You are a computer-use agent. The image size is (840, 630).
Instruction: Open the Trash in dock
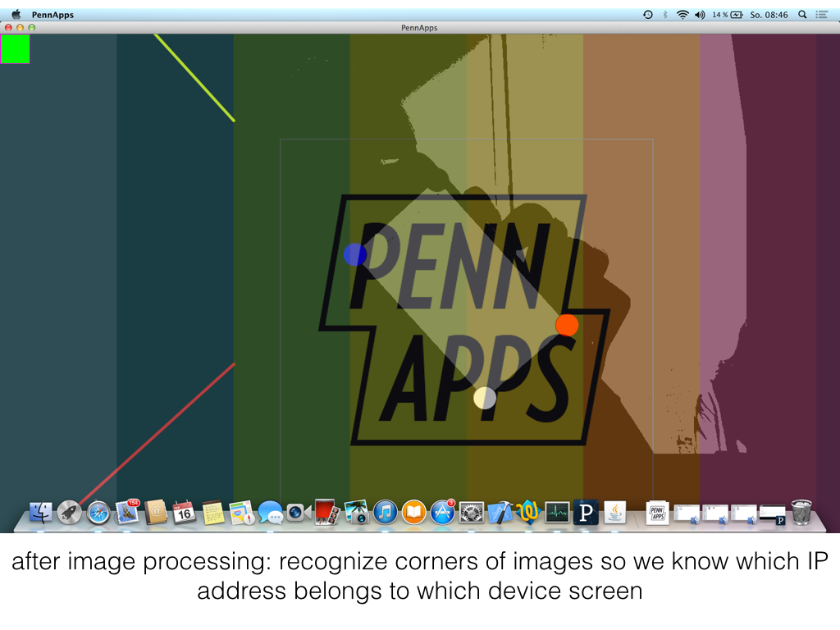pos(801,513)
